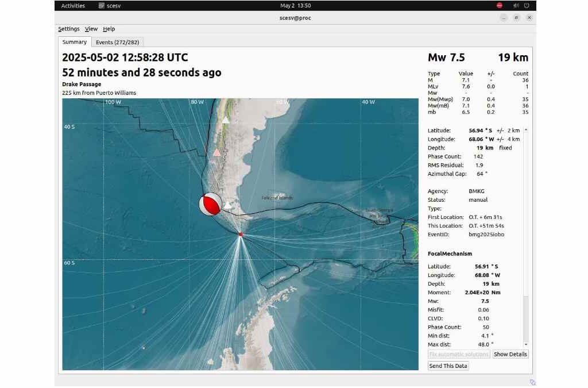Screen dimensions: 588x388
Task: Open the clock showing May 2 13:50
Action: pos(296,6)
